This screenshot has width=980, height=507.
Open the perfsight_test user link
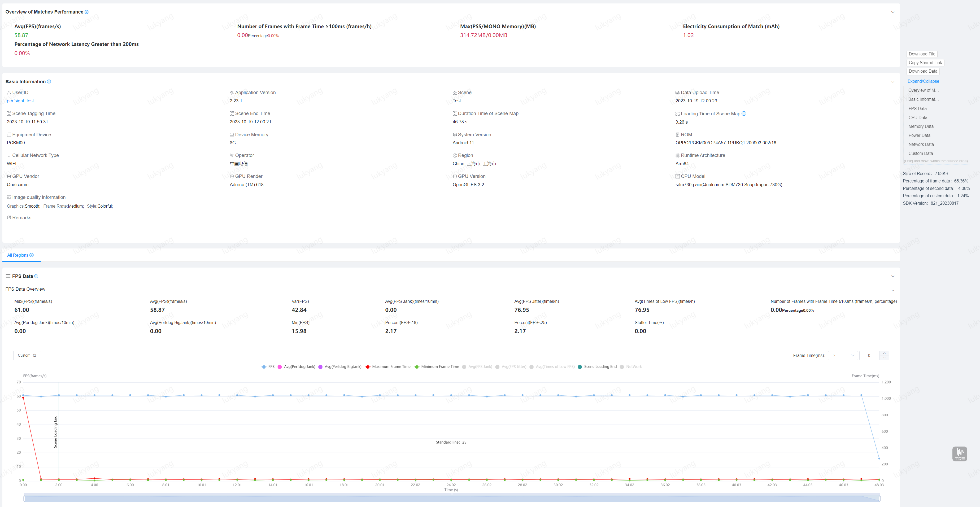pyautogui.click(x=20, y=101)
